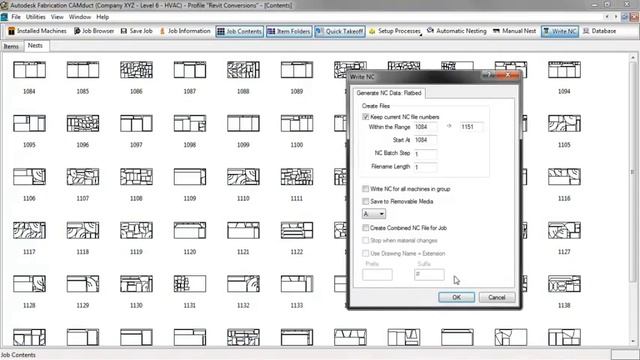640x360 pixels.
Task: Open Manual Nest tool
Action: click(x=514, y=31)
